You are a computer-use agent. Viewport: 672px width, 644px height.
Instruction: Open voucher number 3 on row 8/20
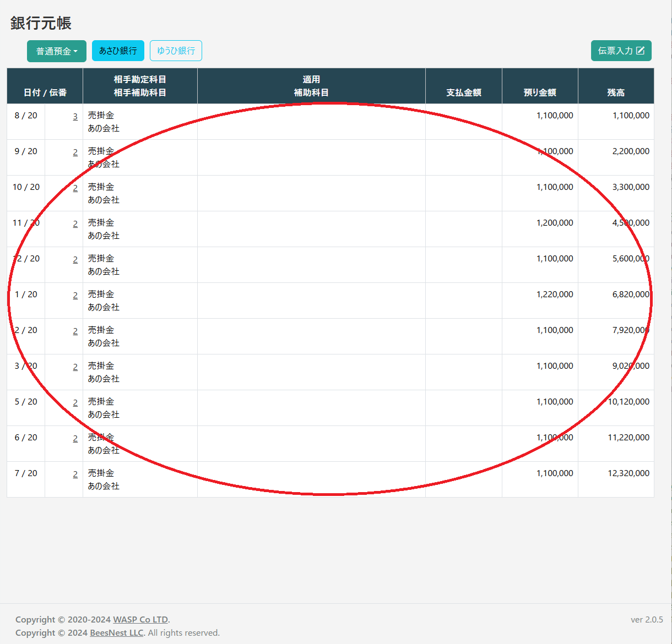pos(75,117)
